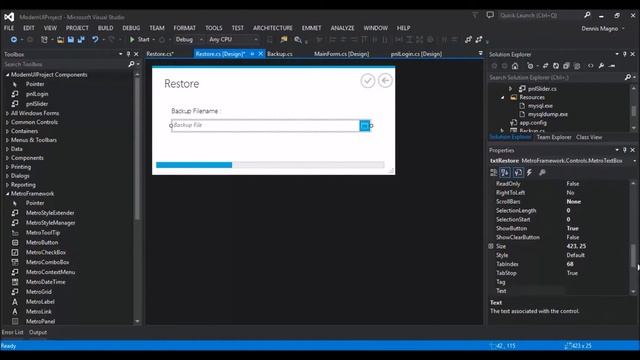Switch to the Class View tab
The height and width of the screenshot is (360, 640).
pos(589,137)
